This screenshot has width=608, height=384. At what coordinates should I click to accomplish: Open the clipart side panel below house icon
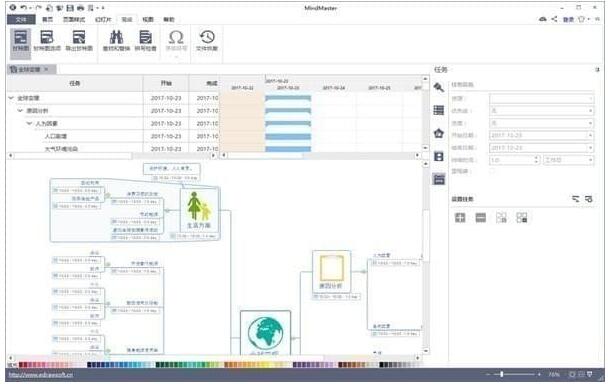point(439,156)
